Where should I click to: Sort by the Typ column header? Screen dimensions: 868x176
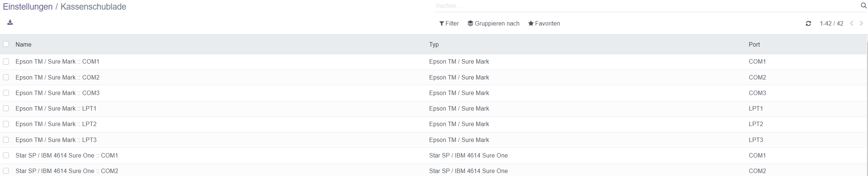pyautogui.click(x=434, y=44)
